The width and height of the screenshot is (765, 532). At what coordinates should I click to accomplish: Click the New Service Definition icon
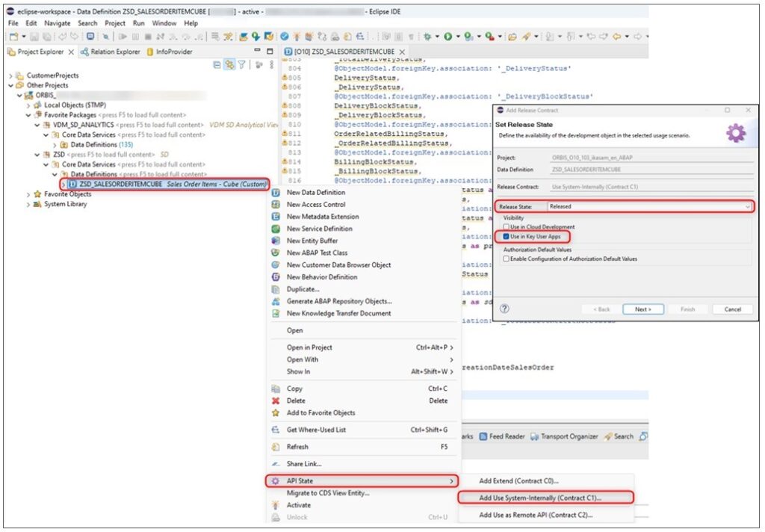click(276, 229)
